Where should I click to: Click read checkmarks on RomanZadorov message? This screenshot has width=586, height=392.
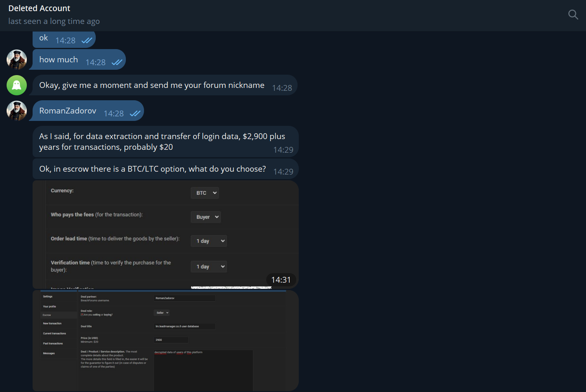click(x=135, y=113)
